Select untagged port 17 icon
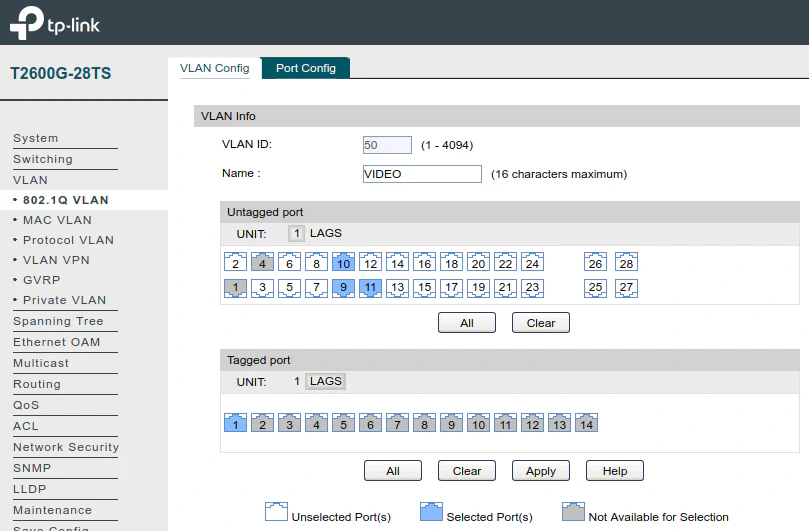 [451, 288]
